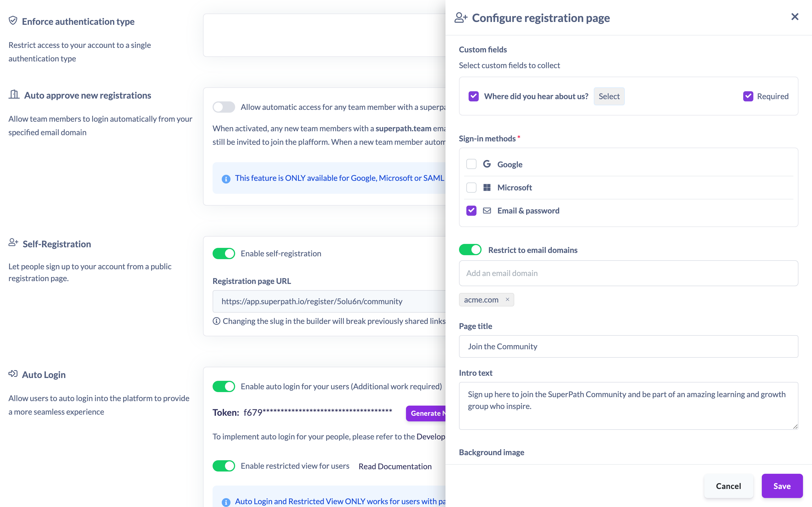Open the Read Documentation link
Image resolution: width=812 pixels, height=507 pixels.
(x=395, y=466)
